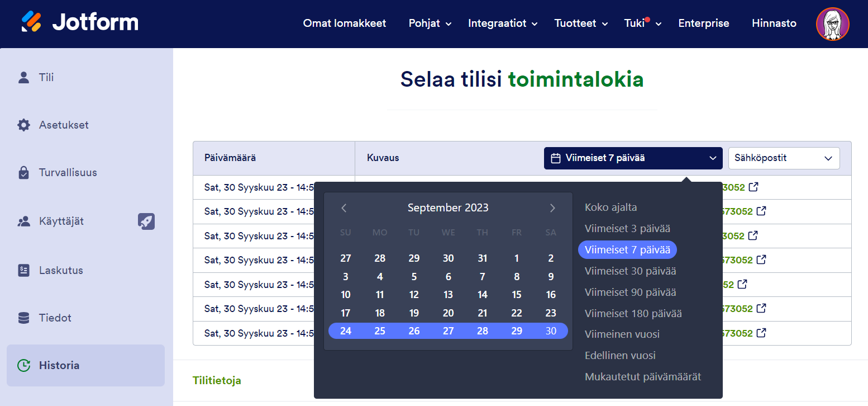Choose Koko ajalta date range
868x406 pixels.
tap(611, 207)
